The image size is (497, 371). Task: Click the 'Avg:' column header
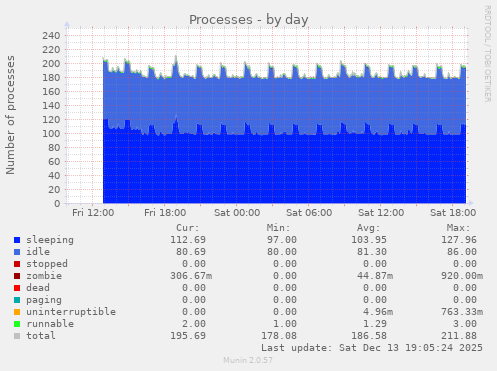(368, 228)
